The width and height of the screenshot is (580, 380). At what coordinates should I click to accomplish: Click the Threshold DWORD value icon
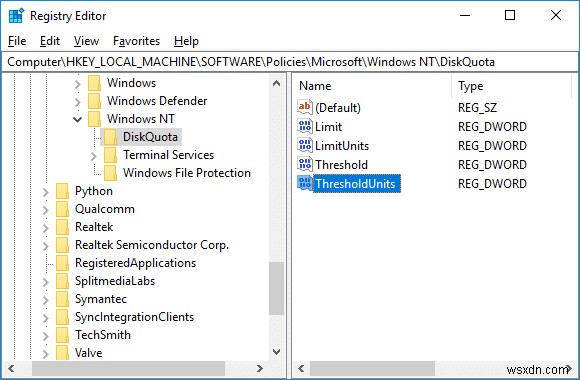point(305,164)
